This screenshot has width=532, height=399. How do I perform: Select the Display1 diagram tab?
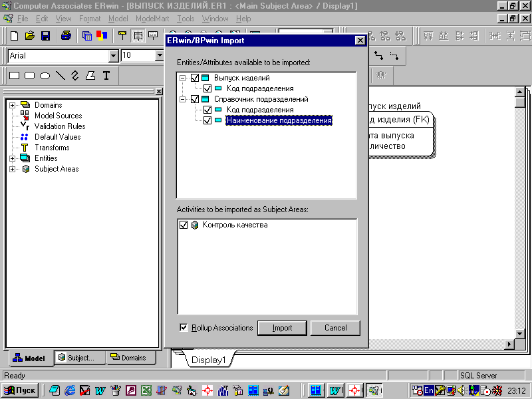click(x=208, y=360)
